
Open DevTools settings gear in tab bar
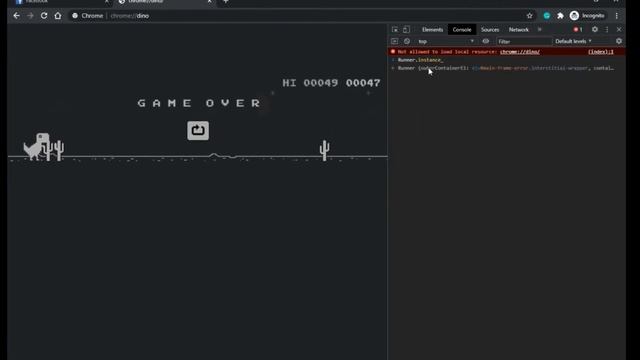tap(595, 29)
